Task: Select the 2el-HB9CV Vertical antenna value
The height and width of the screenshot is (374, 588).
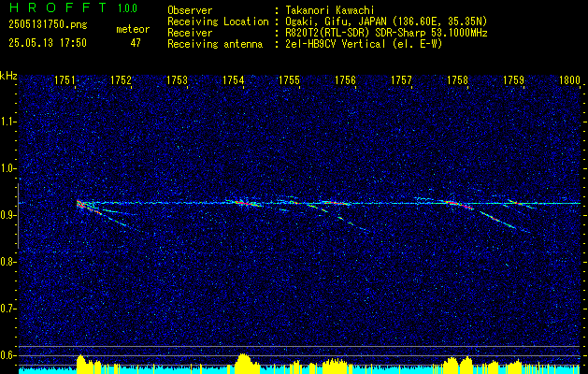Action: [364, 44]
